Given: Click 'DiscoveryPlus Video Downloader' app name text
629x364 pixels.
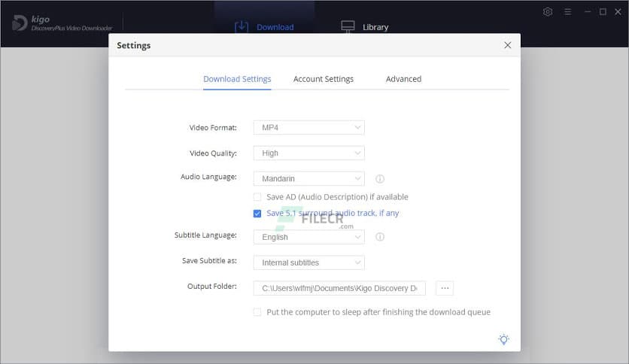Looking at the screenshot, I should [x=71, y=28].
